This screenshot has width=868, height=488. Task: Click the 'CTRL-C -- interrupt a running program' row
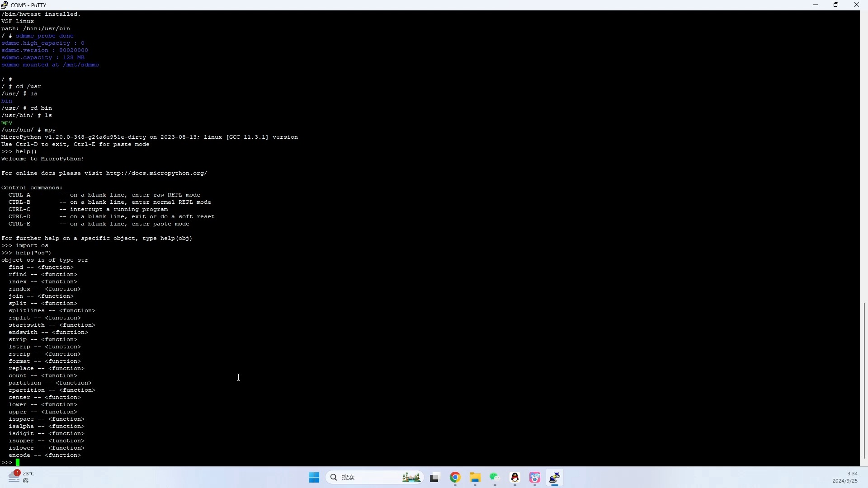pyautogui.click(x=88, y=210)
